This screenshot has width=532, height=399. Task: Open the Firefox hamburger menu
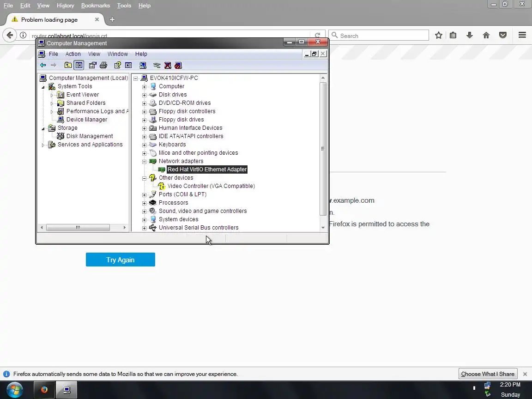pos(522,35)
